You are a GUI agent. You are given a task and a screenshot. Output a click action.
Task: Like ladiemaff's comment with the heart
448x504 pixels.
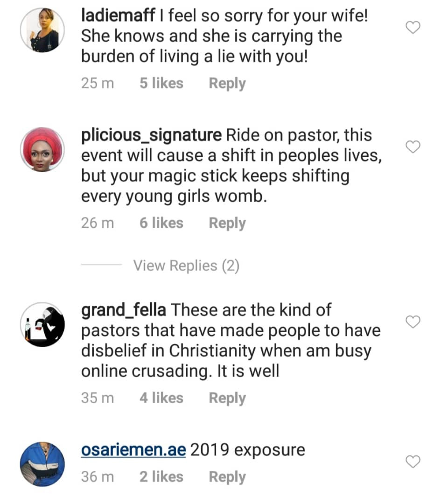pos(413,28)
